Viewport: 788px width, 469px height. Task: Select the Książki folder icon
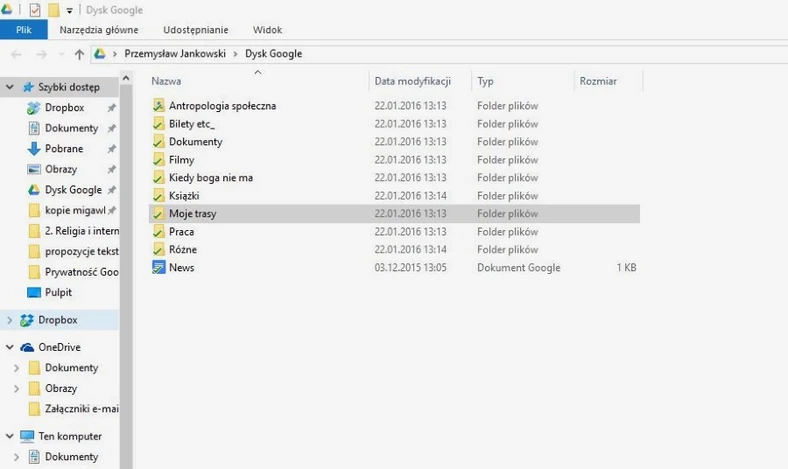pos(158,195)
